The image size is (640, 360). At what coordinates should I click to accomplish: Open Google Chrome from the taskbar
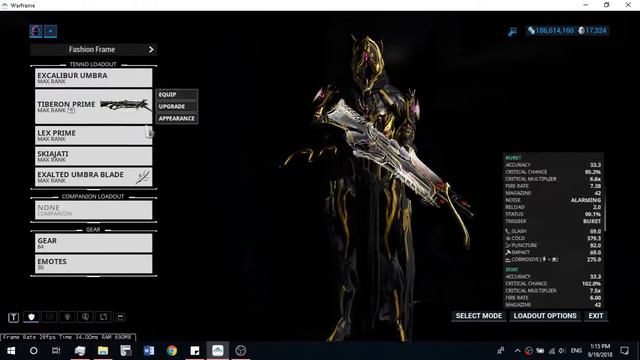point(172,351)
